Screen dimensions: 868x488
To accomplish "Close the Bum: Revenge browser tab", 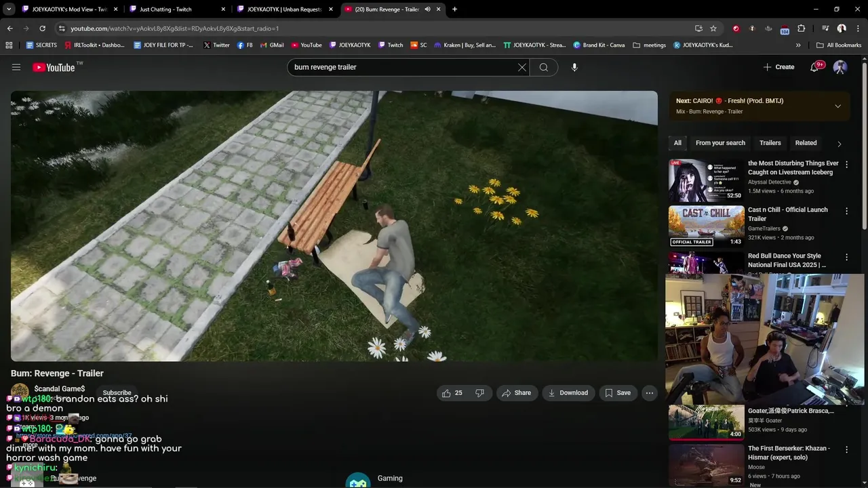I will coord(438,9).
